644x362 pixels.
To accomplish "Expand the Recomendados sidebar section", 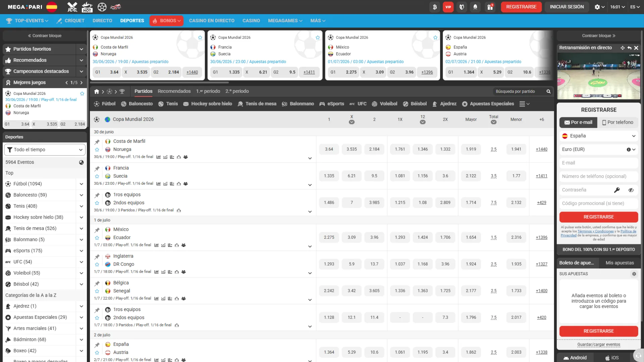I will coord(81,60).
